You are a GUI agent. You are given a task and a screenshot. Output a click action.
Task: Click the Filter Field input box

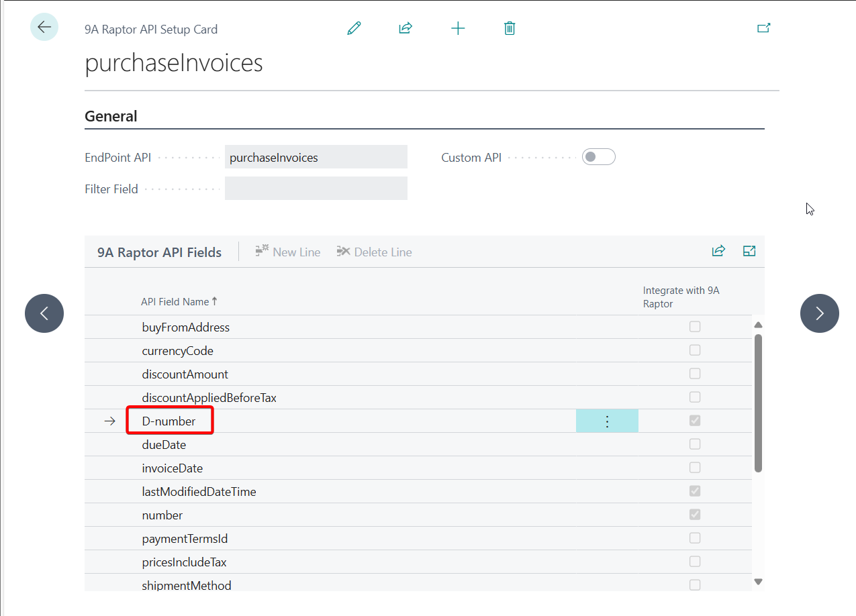coord(316,189)
